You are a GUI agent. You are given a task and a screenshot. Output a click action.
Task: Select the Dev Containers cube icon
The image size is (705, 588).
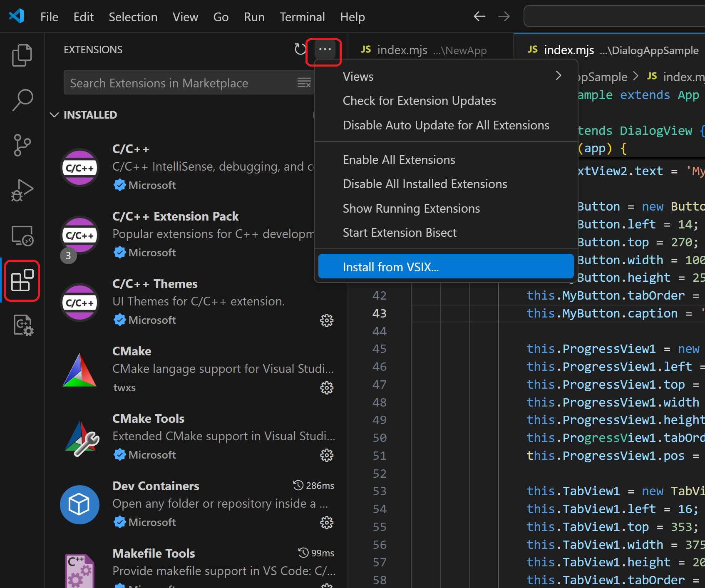[x=79, y=505]
